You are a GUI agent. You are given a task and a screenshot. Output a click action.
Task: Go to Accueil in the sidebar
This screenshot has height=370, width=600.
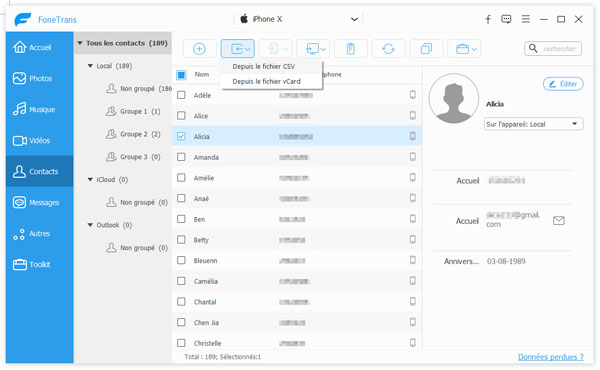(39, 47)
